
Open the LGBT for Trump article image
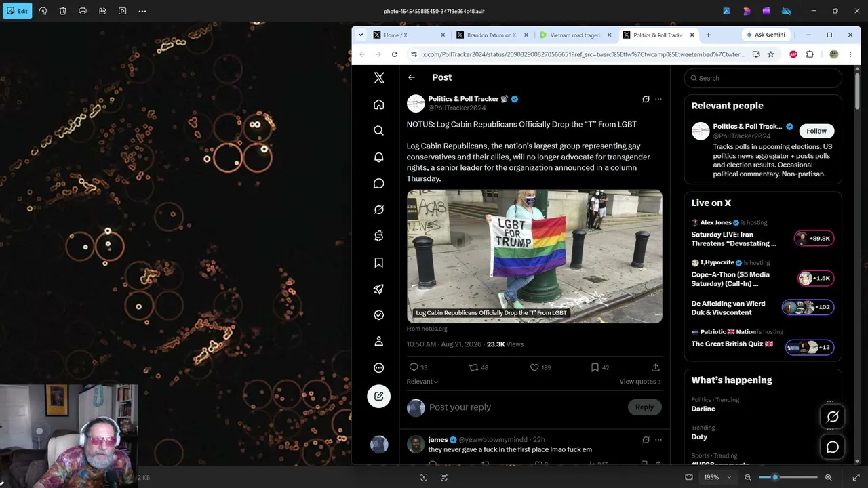click(534, 256)
